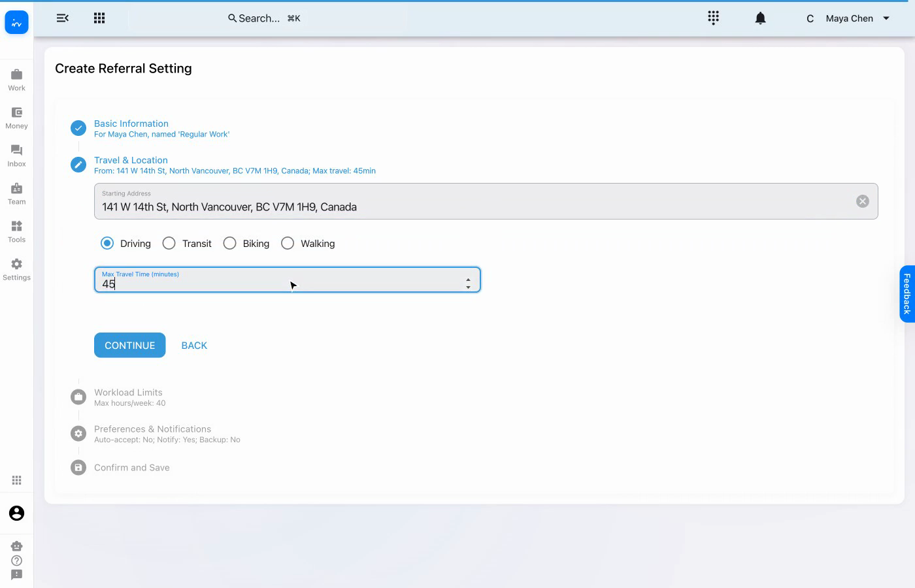The width and height of the screenshot is (915, 588).
Task: Open the Inbox section in sidebar
Action: tap(17, 156)
